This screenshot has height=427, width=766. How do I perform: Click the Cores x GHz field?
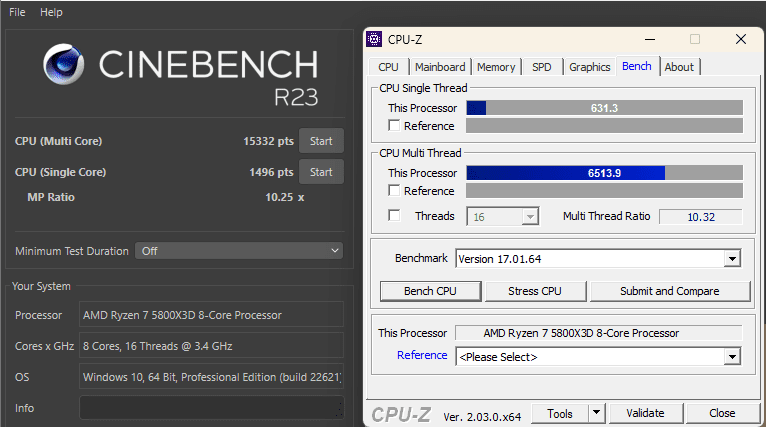tap(212, 346)
